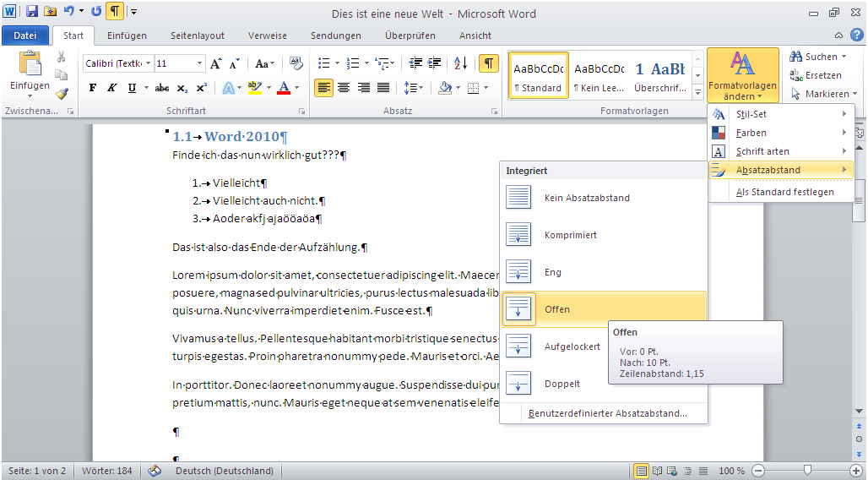
Task: Click zoom out minus button
Action: click(x=758, y=472)
